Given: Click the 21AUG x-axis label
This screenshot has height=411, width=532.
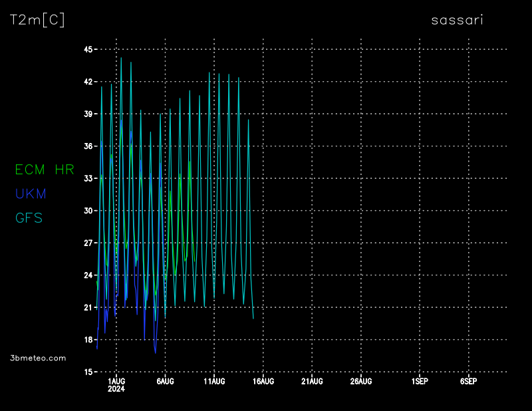Looking at the screenshot, I should (x=312, y=381).
